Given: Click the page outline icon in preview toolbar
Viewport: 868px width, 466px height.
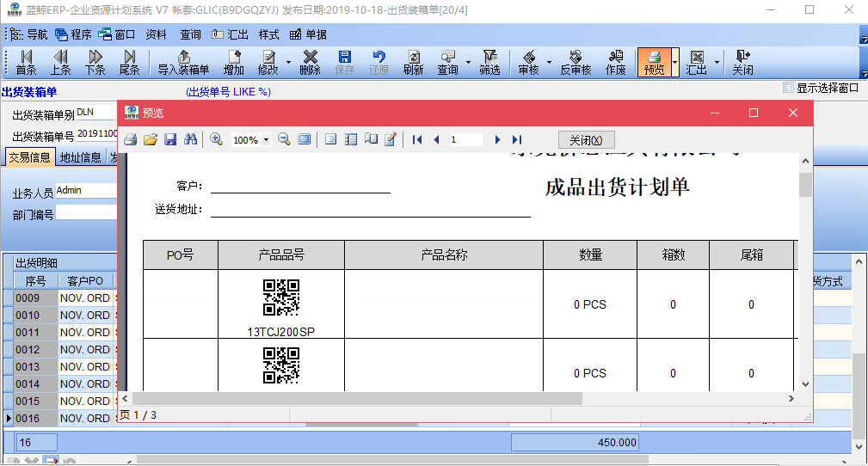Looking at the screenshot, I should coord(330,139).
